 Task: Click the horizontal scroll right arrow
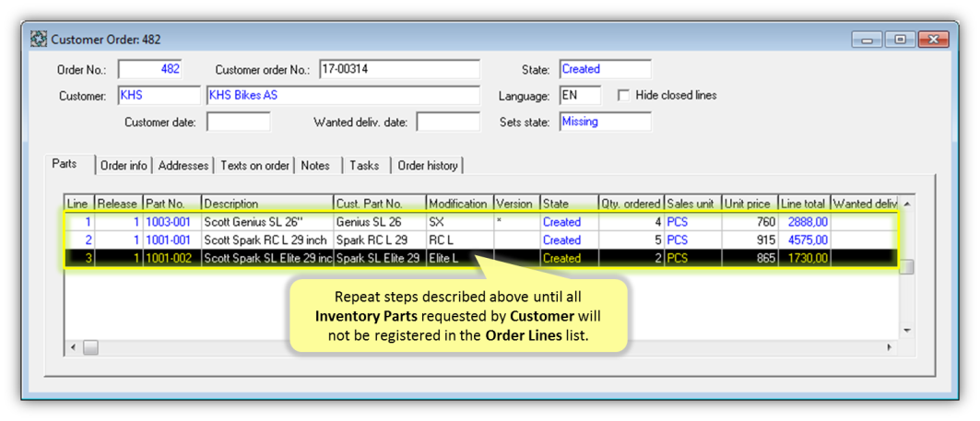(x=891, y=346)
